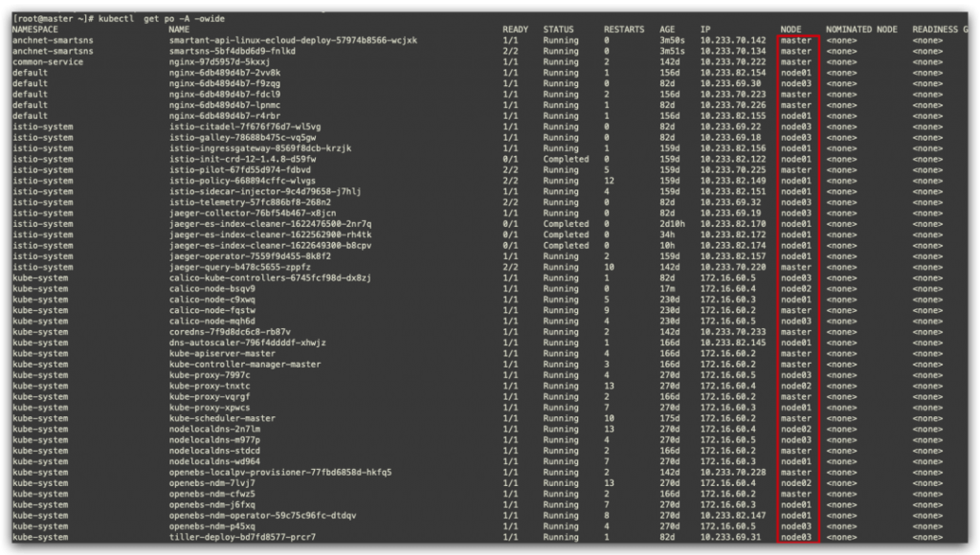Click the NODE column header
Image resolution: width=980 pixels, height=555 pixels.
[791, 30]
